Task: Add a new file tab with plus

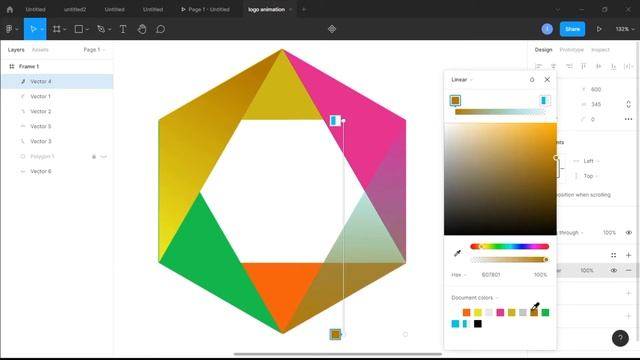Action: click(303, 9)
